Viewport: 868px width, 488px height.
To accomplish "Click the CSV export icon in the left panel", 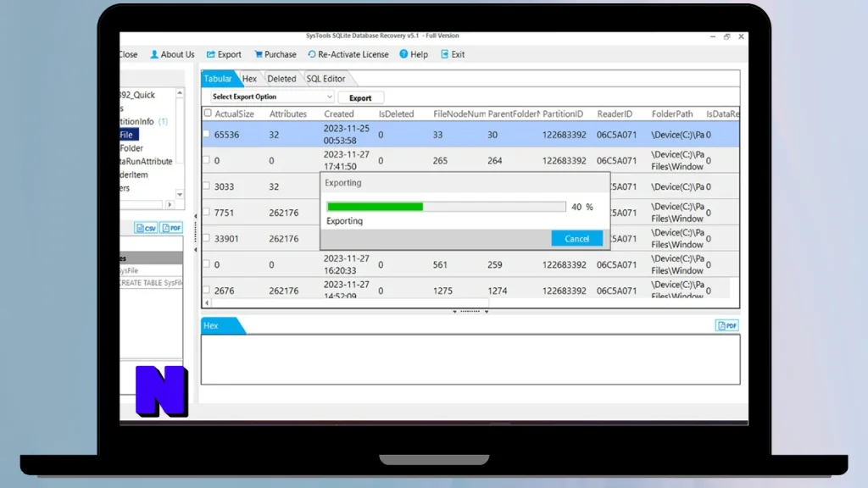I will [x=146, y=228].
